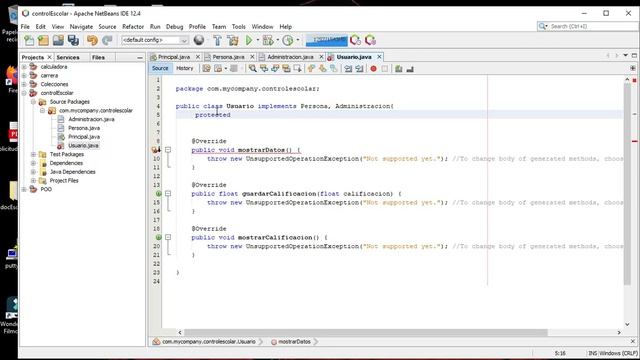
Task: Open Debug Project dropdown arrow
Action: (278, 40)
